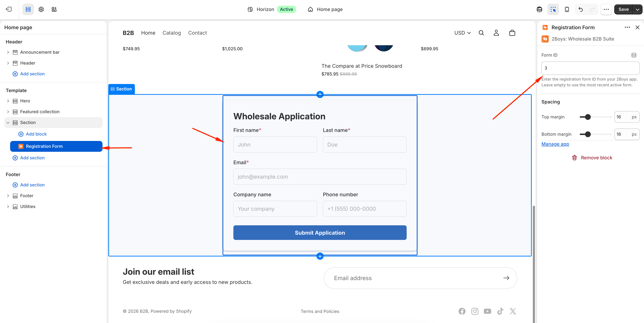Open the Sections panel icon
644x323 pixels.
[28, 9]
